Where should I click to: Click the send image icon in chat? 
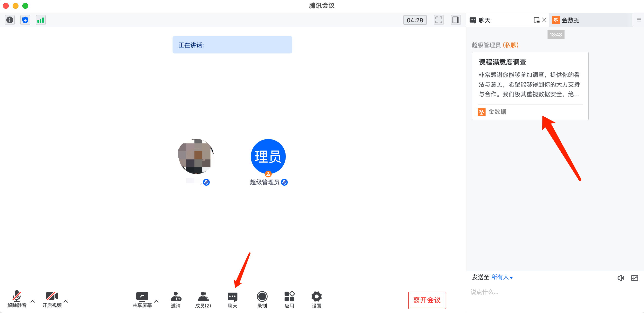[635, 278]
